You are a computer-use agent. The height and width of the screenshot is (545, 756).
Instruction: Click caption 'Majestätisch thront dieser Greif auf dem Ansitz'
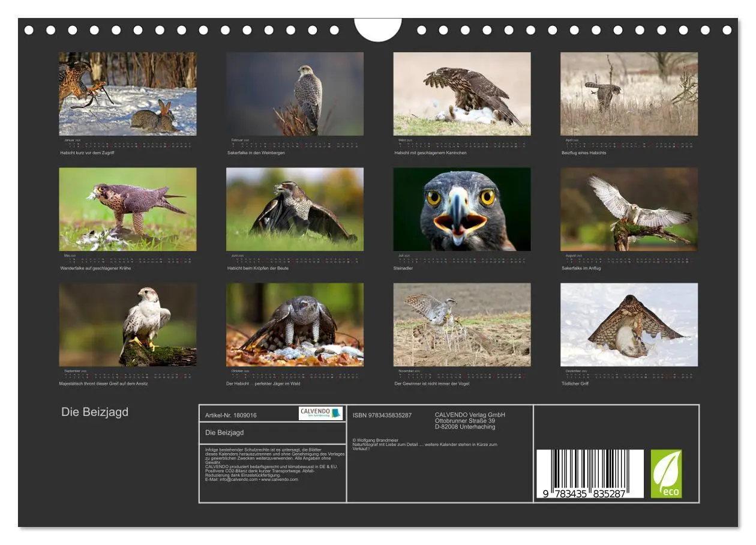103,384
